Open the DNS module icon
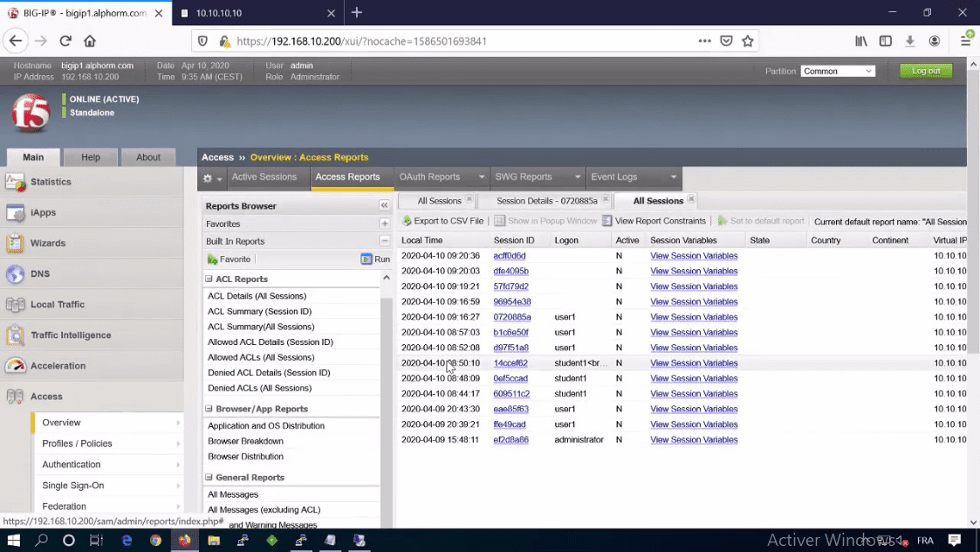 point(15,273)
